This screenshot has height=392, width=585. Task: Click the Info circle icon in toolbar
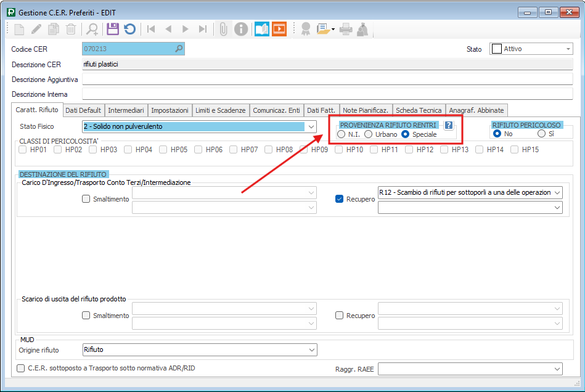[x=241, y=29]
